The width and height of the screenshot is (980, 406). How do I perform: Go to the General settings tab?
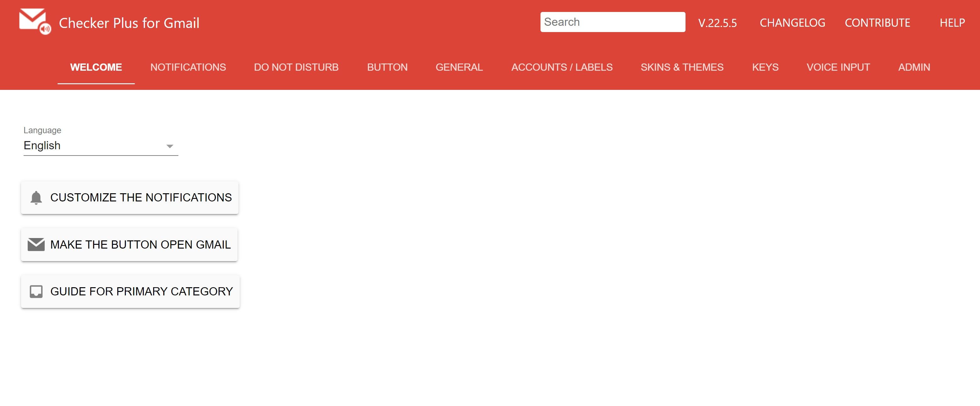tap(459, 67)
